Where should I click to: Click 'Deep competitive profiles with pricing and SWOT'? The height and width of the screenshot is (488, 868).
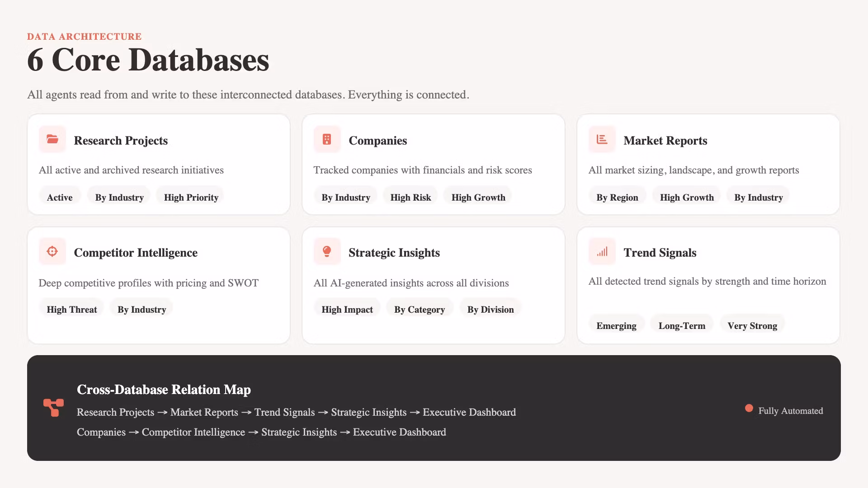tap(149, 283)
